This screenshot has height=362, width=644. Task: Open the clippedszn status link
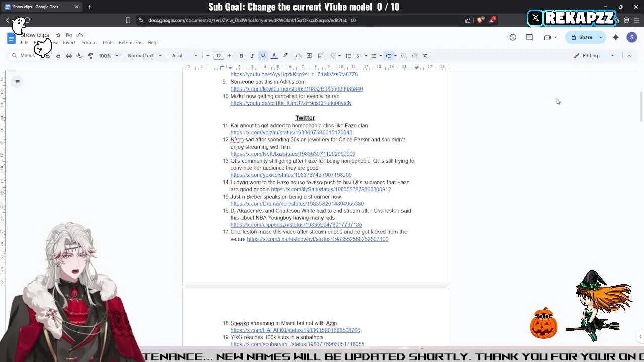[x=296, y=225]
